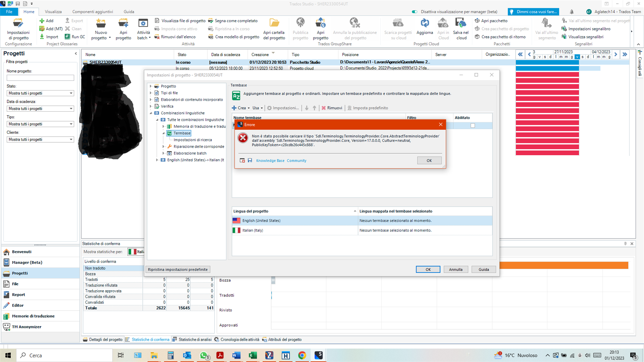Click Apri progetto in Attività group

123,29
